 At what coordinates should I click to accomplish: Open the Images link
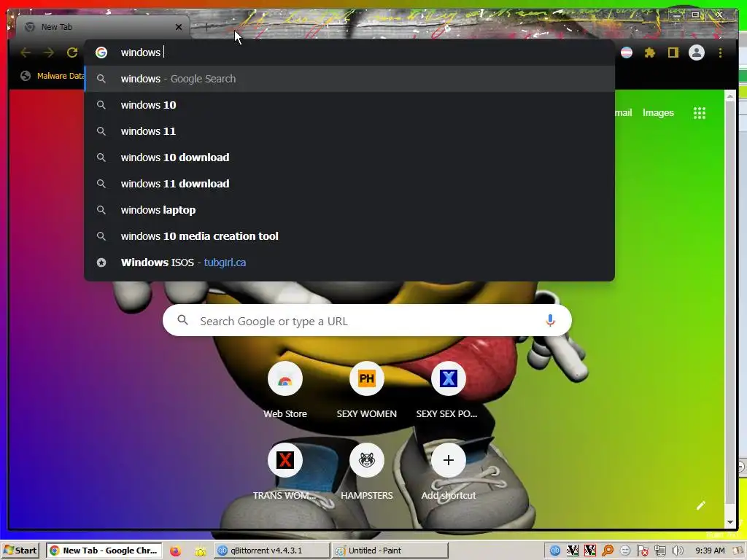point(658,113)
